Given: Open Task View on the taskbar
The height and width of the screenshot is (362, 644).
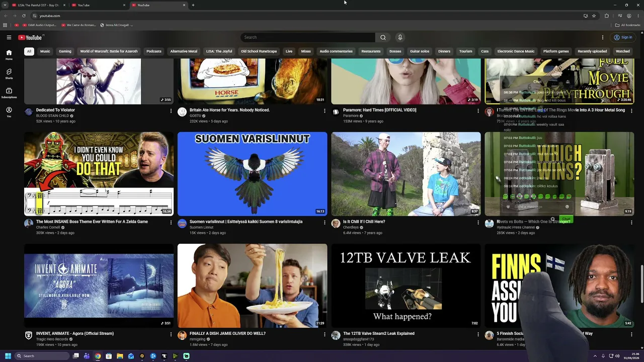Looking at the screenshot, I should [x=75, y=356].
